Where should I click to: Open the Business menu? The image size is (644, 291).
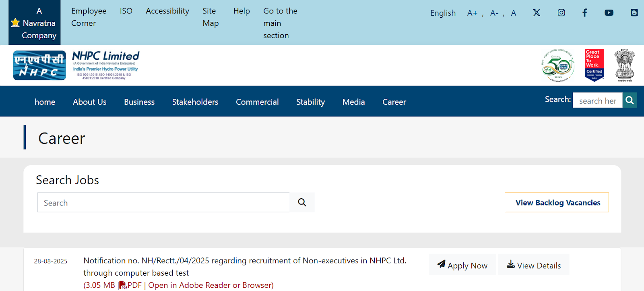[139, 102]
